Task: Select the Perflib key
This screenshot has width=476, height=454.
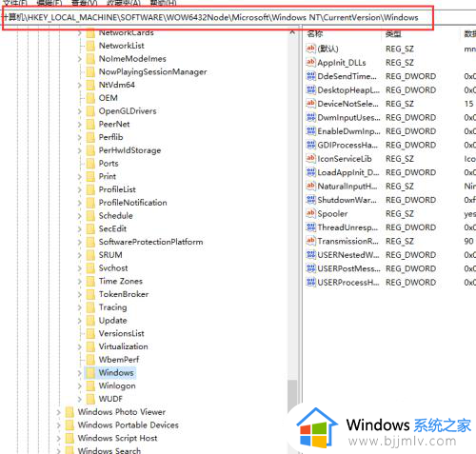Action: [110, 137]
